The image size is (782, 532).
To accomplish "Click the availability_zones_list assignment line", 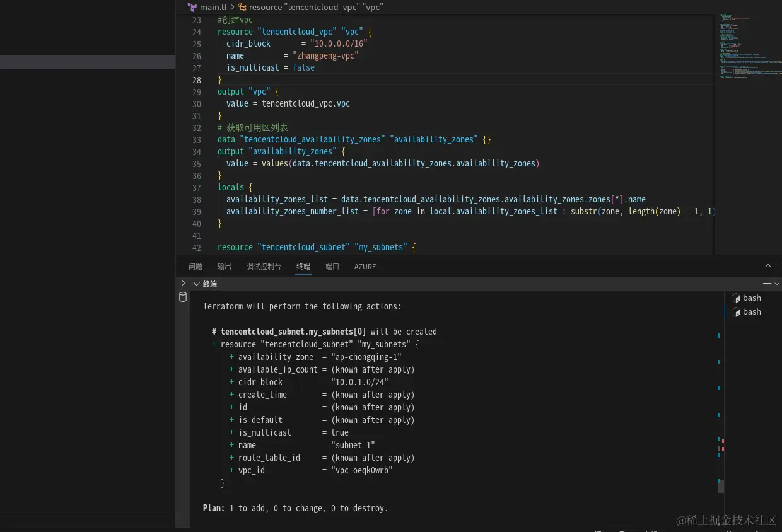I will [436, 200].
